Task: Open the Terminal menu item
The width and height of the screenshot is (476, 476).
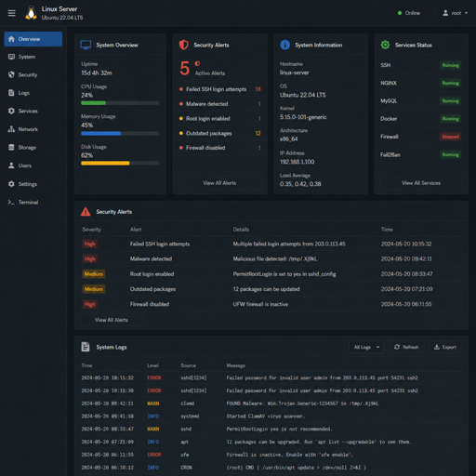Action: pyautogui.click(x=33, y=202)
